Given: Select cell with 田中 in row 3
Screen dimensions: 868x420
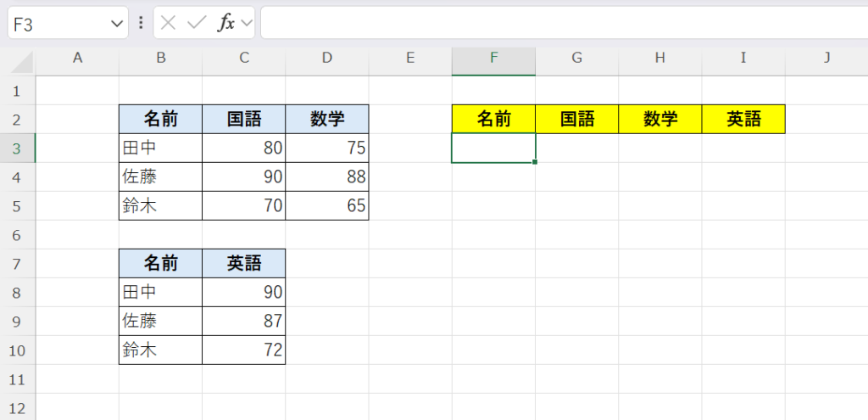Looking at the screenshot, I should pos(160,148).
